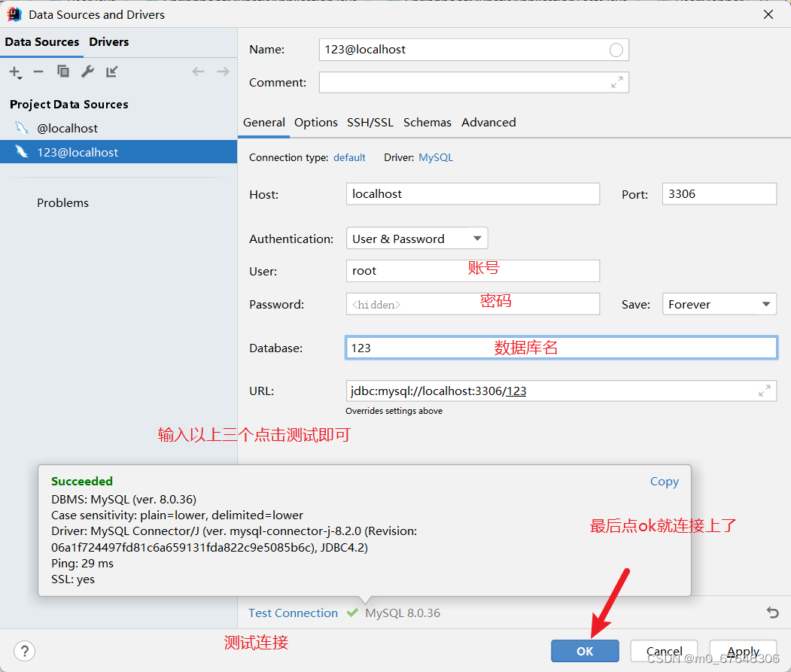
Task: Click MySQL icon of @localhost source
Action: 21,128
